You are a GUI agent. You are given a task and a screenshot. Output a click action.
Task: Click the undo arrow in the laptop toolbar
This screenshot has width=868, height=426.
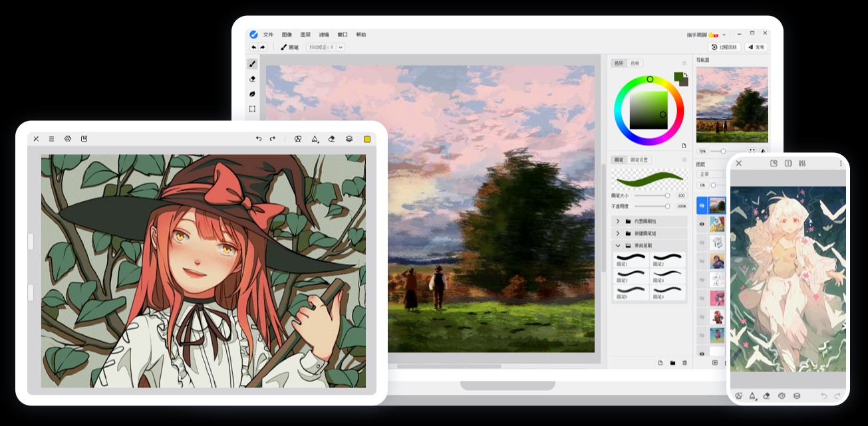[254, 47]
